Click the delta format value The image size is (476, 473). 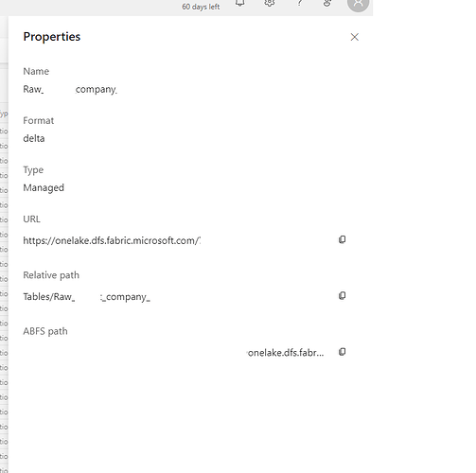point(34,138)
